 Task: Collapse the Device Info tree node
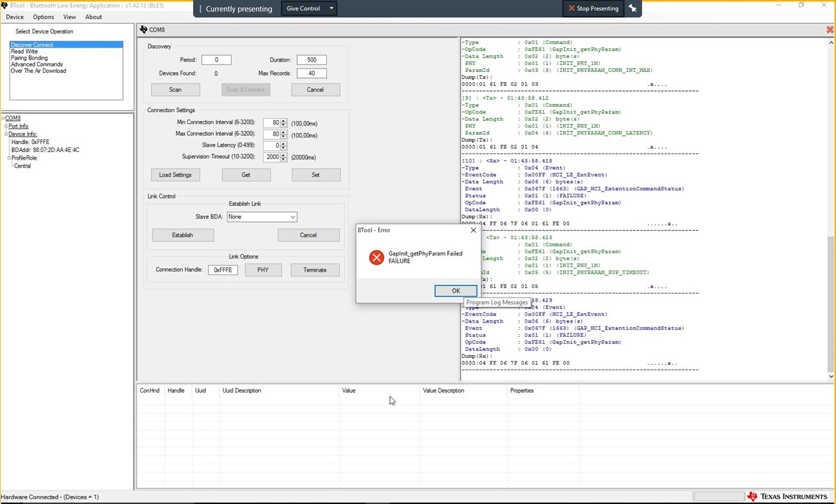[x=6, y=134]
